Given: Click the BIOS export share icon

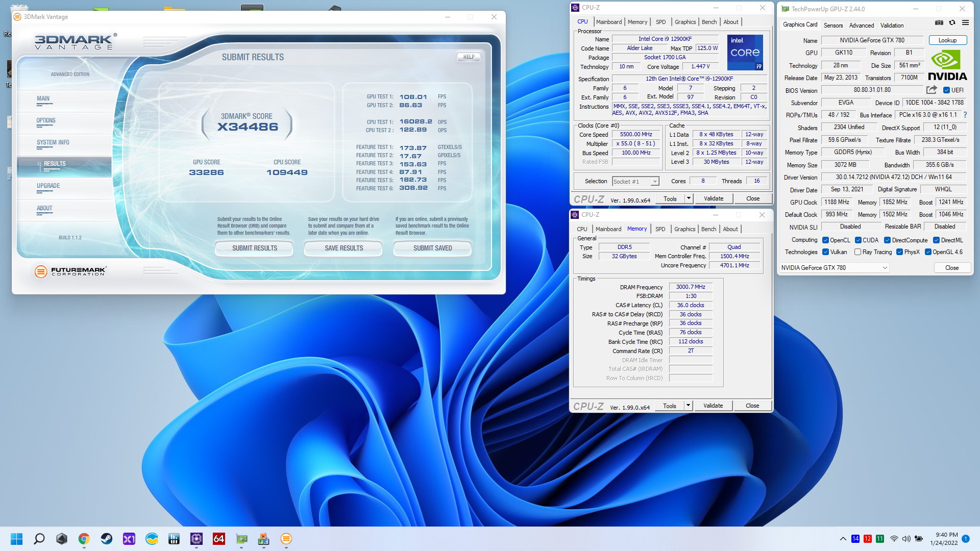Looking at the screenshot, I should pyautogui.click(x=932, y=90).
